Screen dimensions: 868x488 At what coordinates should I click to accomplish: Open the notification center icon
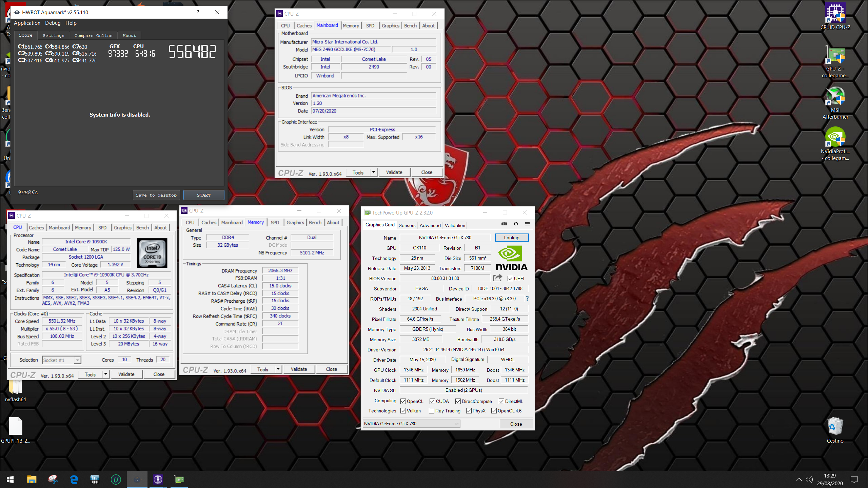click(854, 480)
